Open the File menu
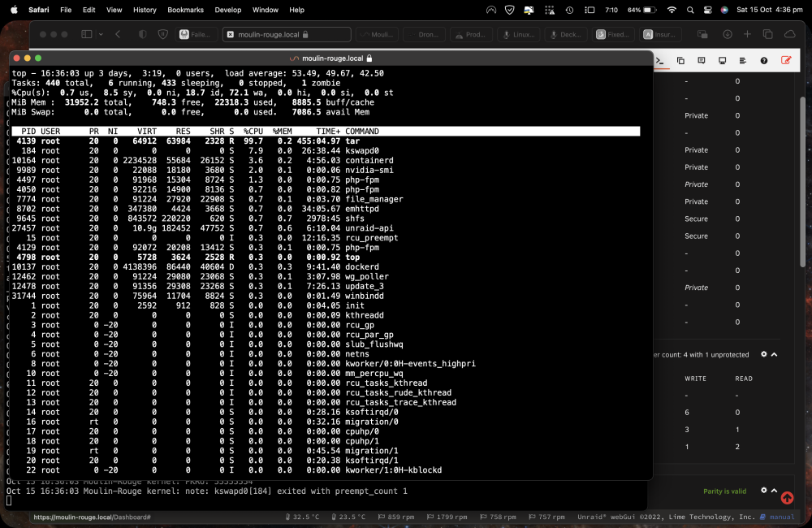Viewport: 812px width, 528px height. tap(66, 10)
